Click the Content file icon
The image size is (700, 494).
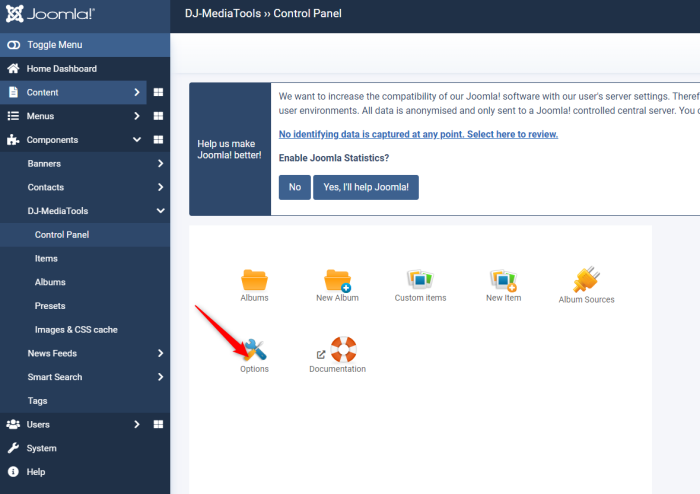click(13, 92)
